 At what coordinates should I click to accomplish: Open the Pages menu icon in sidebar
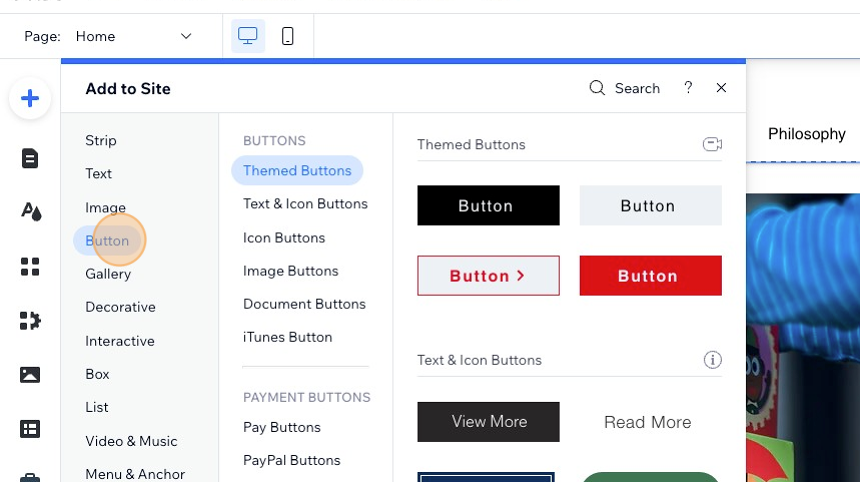[x=30, y=158]
